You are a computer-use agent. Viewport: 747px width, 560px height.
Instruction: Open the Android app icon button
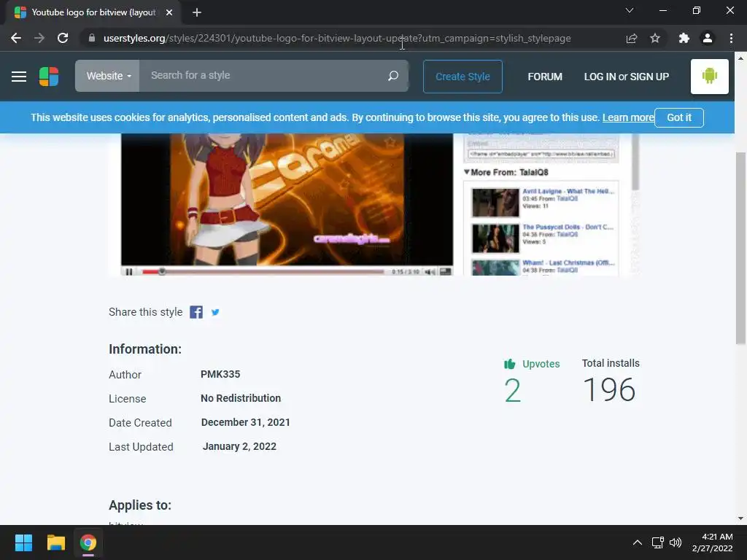click(709, 76)
